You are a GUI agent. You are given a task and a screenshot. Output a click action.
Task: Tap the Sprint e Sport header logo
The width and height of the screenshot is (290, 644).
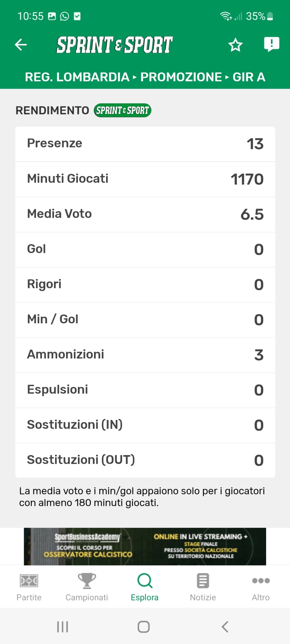pos(114,45)
